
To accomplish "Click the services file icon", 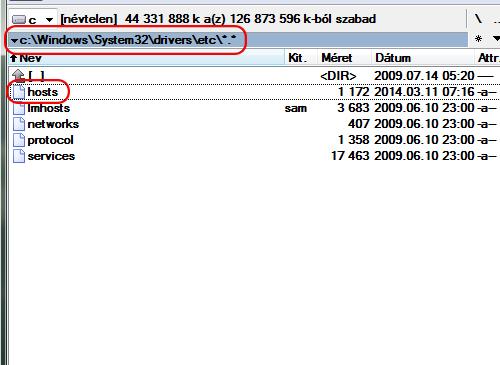I will click(19, 156).
